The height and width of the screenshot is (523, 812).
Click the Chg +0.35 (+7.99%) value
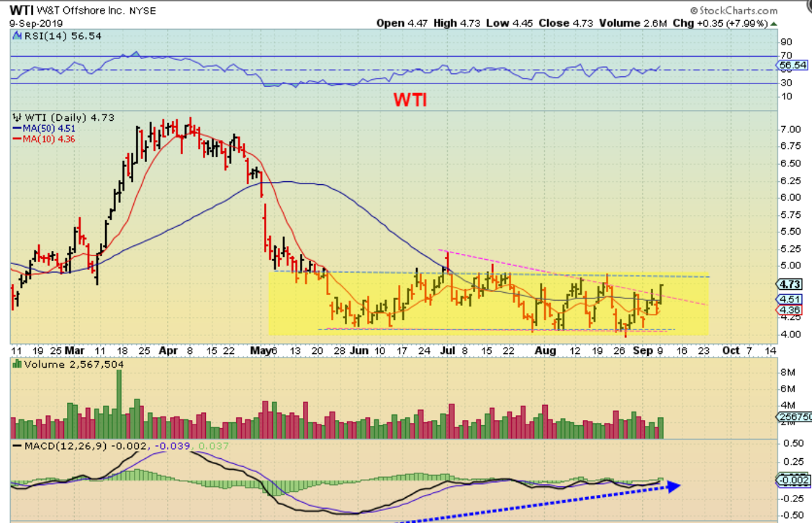click(x=721, y=23)
